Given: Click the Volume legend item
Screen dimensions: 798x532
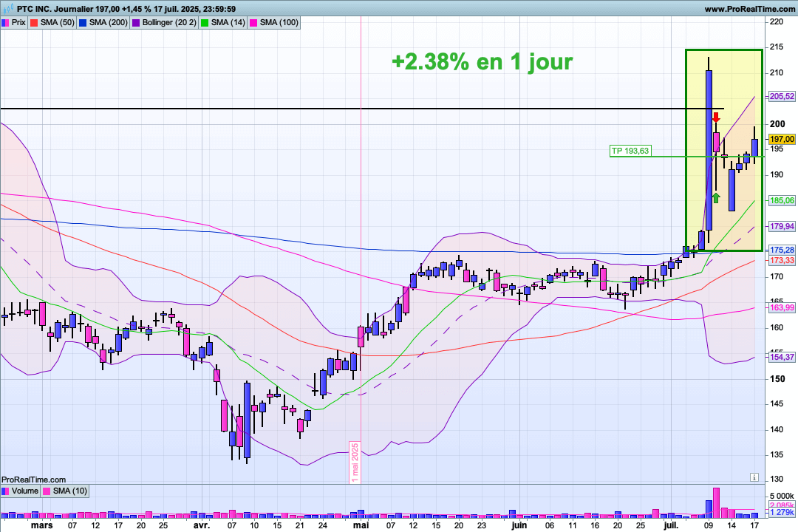Looking at the screenshot, I should click(21, 491).
